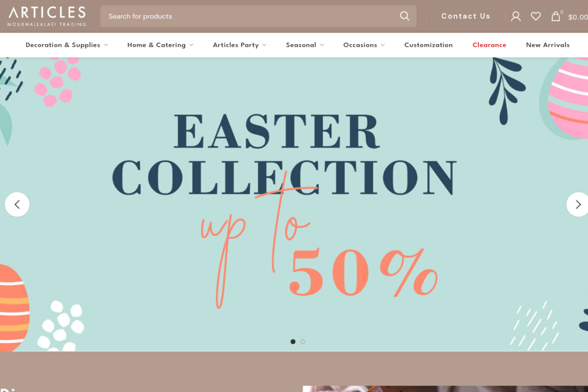The width and height of the screenshot is (588, 392).
Task: Select the first slider pagination dot
Action: click(293, 341)
